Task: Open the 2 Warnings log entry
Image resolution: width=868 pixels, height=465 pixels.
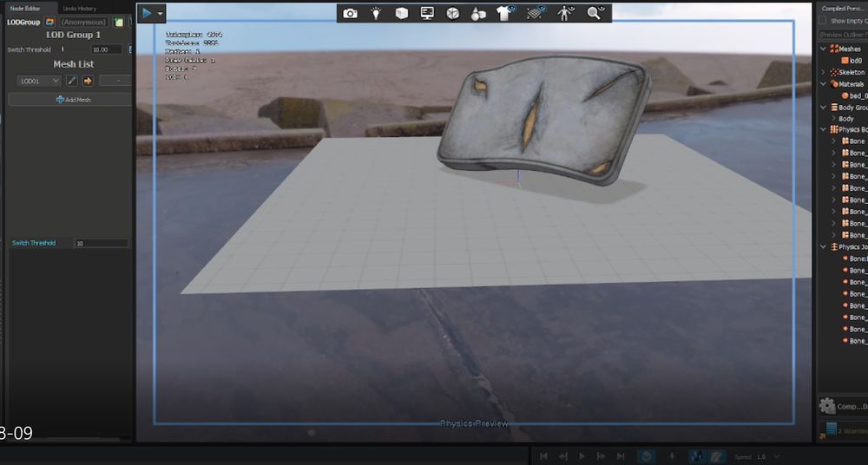Action: (843, 430)
